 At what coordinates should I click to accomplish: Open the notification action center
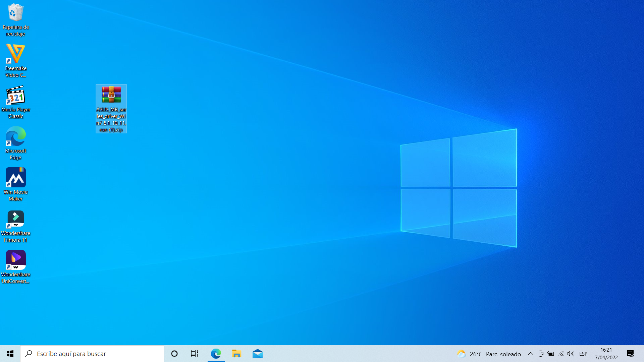[x=630, y=354]
